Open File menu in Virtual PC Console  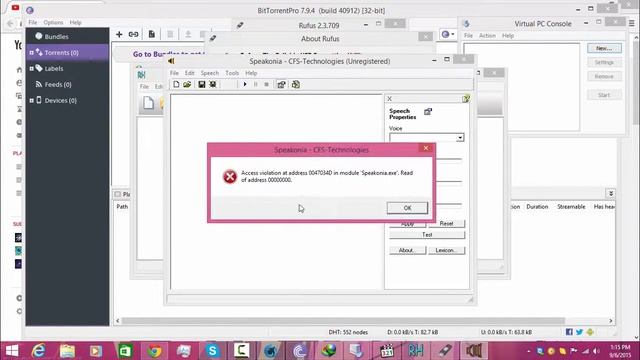[x=468, y=36]
